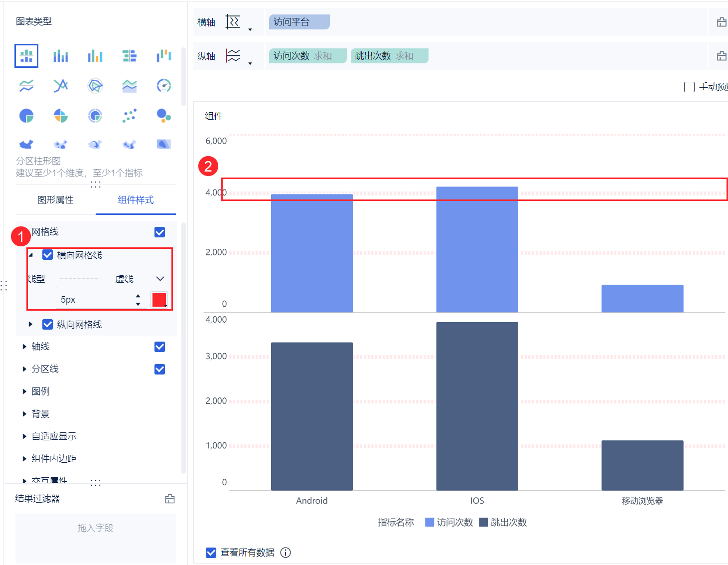Click the vertical axis 纵轴 icon

tap(233, 56)
